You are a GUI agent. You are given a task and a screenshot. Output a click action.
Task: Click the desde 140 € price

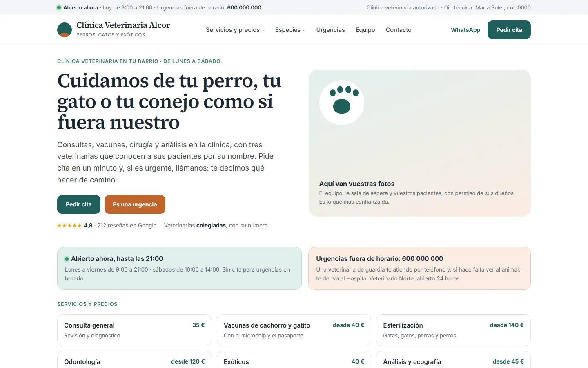507,325
